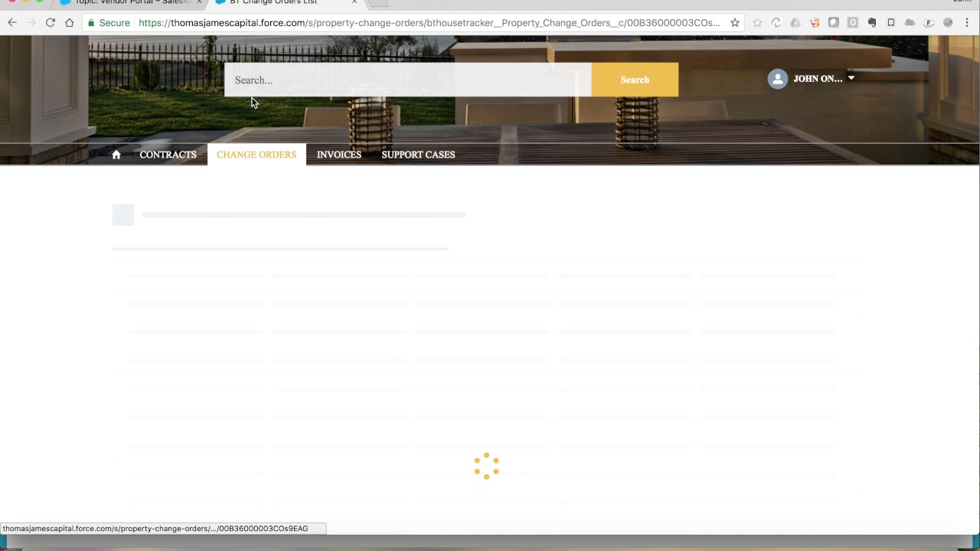Open the John user profile menu
The image size is (980, 551).
812,79
